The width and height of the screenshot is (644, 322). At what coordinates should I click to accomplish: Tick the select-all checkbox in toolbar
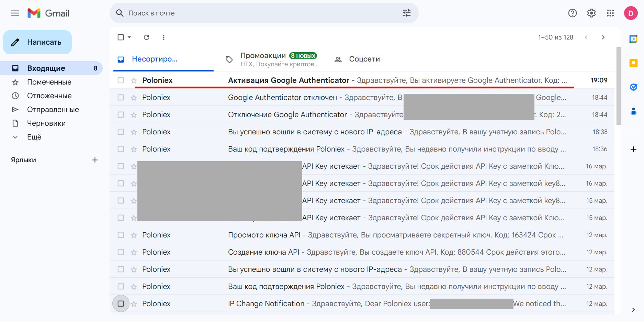pyautogui.click(x=121, y=37)
